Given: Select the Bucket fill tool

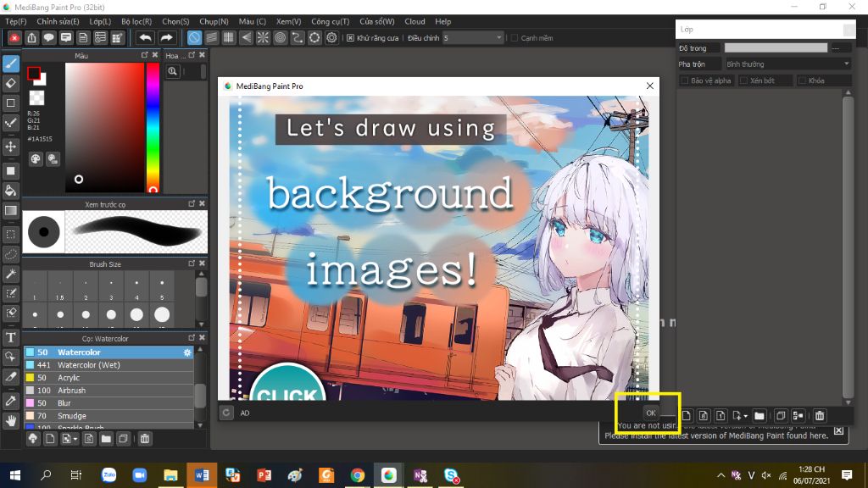Looking at the screenshot, I should (x=10, y=191).
